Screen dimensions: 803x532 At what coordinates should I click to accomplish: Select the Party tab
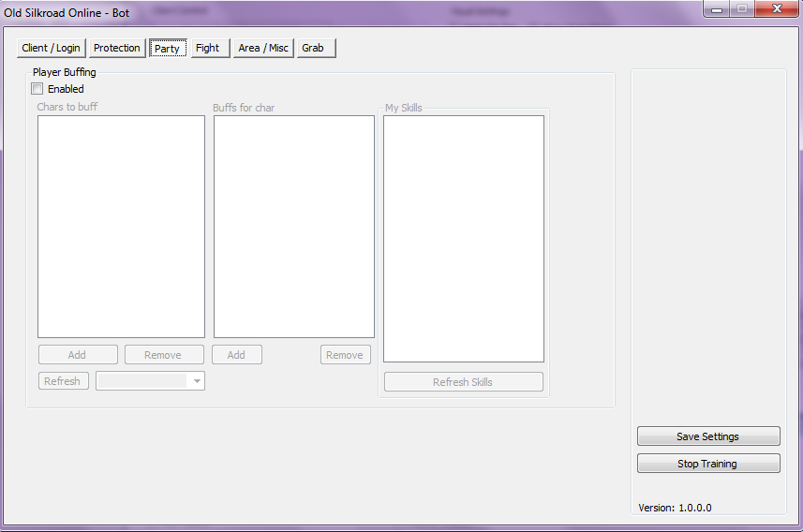[x=168, y=48]
